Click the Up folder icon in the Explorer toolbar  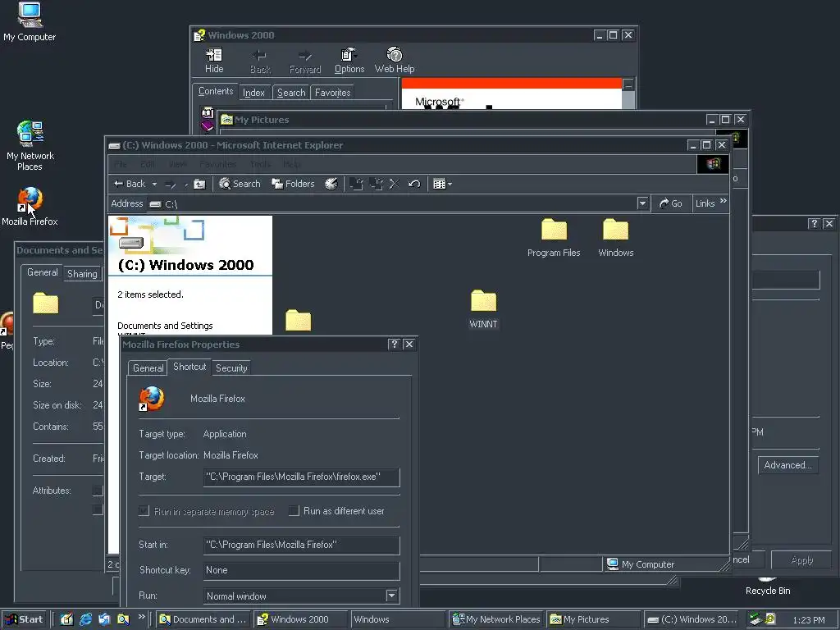coord(199,185)
